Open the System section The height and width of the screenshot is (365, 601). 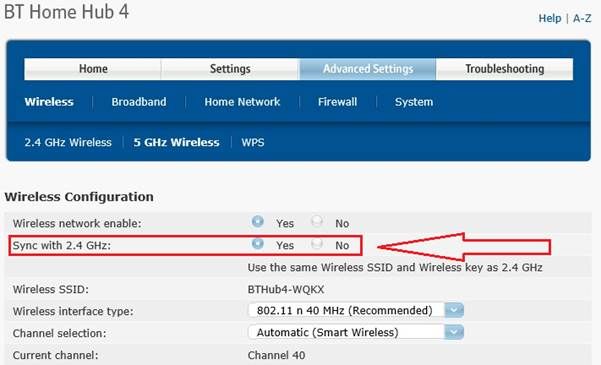tap(414, 102)
